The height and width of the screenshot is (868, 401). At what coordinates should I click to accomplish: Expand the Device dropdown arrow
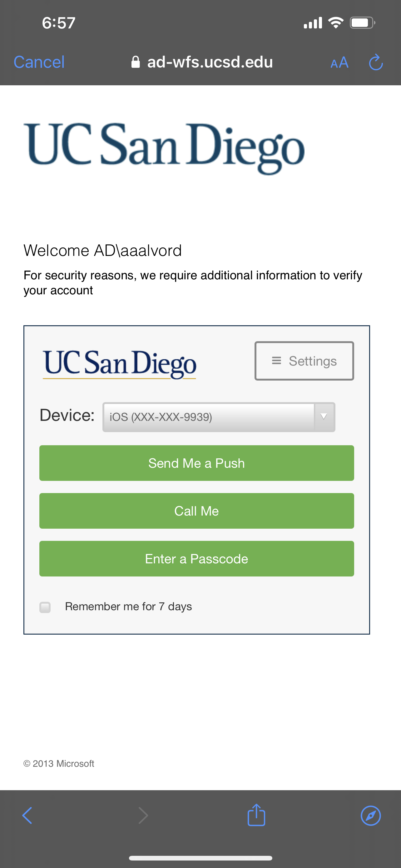pyautogui.click(x=324, y=417)
